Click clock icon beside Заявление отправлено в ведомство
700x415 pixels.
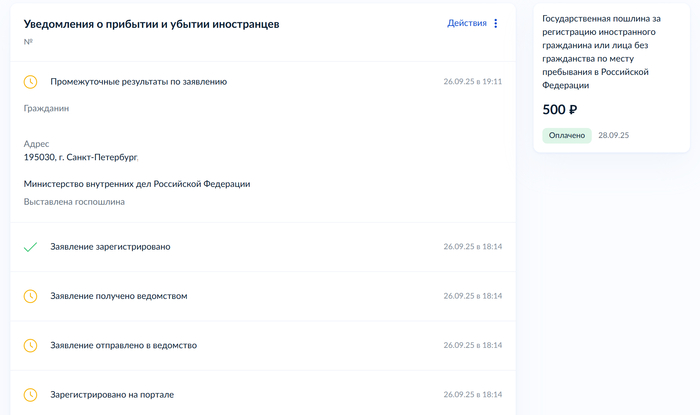[30, 345]
